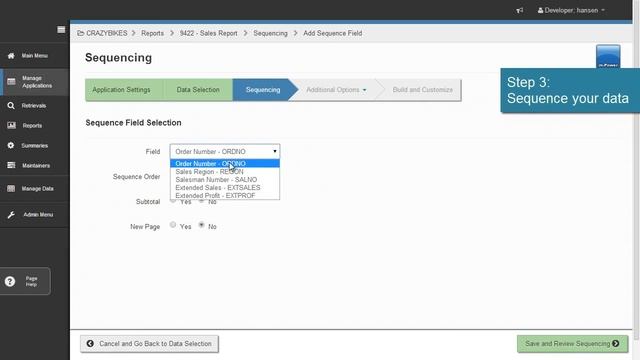
Task: Choose Salesman Number - SALNO option
Action: [x=225, y=180]
